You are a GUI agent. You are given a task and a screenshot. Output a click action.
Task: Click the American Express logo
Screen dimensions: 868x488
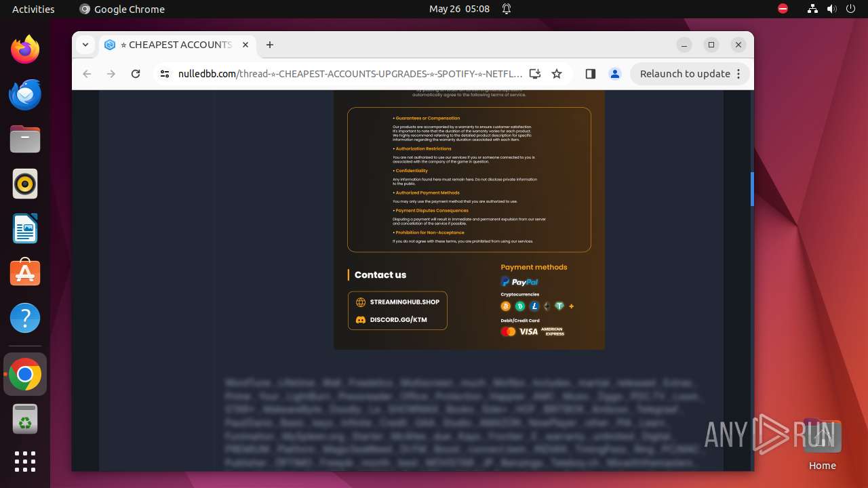tap(553, 331)
